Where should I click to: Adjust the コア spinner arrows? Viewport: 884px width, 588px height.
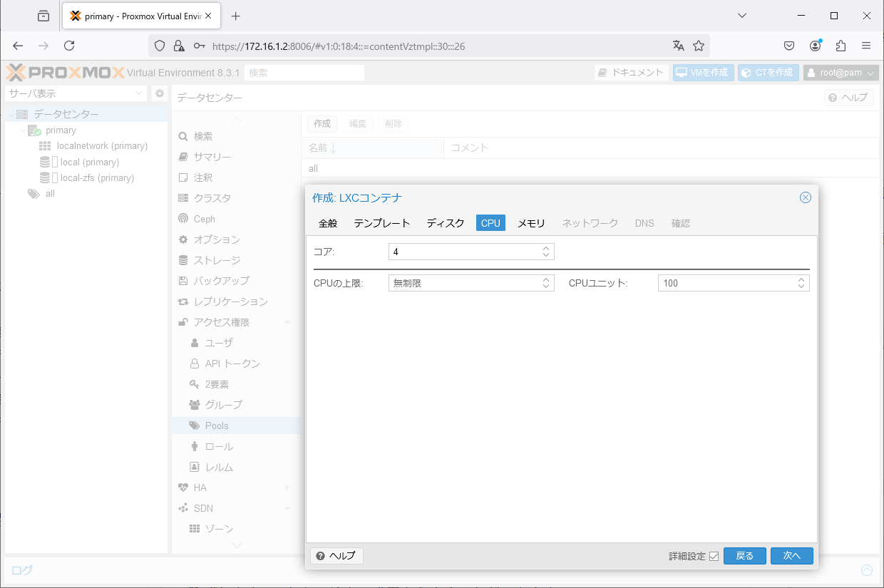click(x=546, y=252)
